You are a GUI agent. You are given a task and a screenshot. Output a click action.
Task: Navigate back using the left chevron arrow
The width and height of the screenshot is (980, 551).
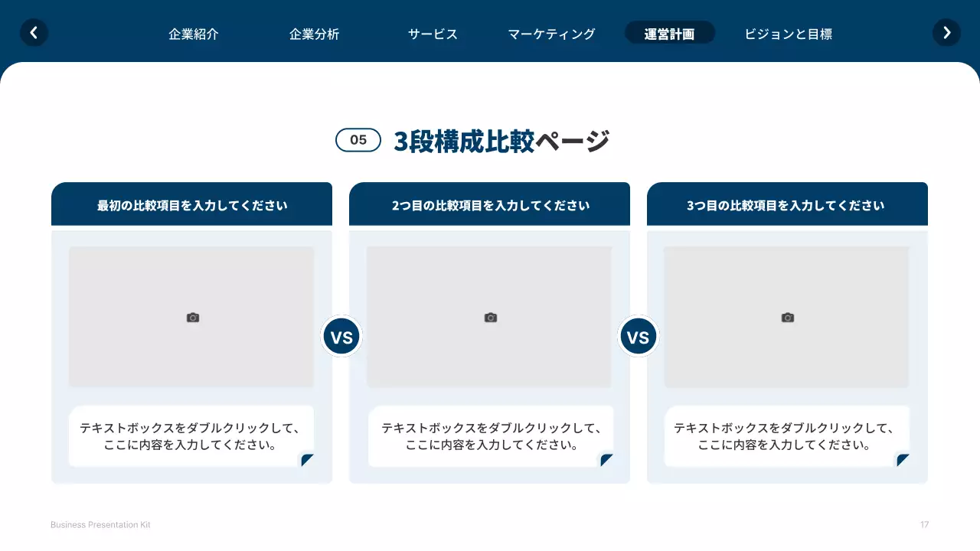click(34, 32)
